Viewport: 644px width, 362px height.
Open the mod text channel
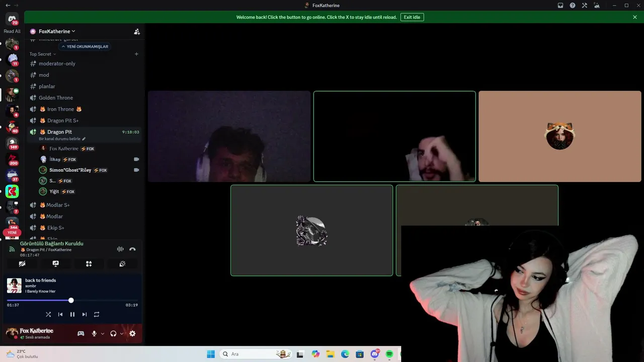click(x=84, y=75)
